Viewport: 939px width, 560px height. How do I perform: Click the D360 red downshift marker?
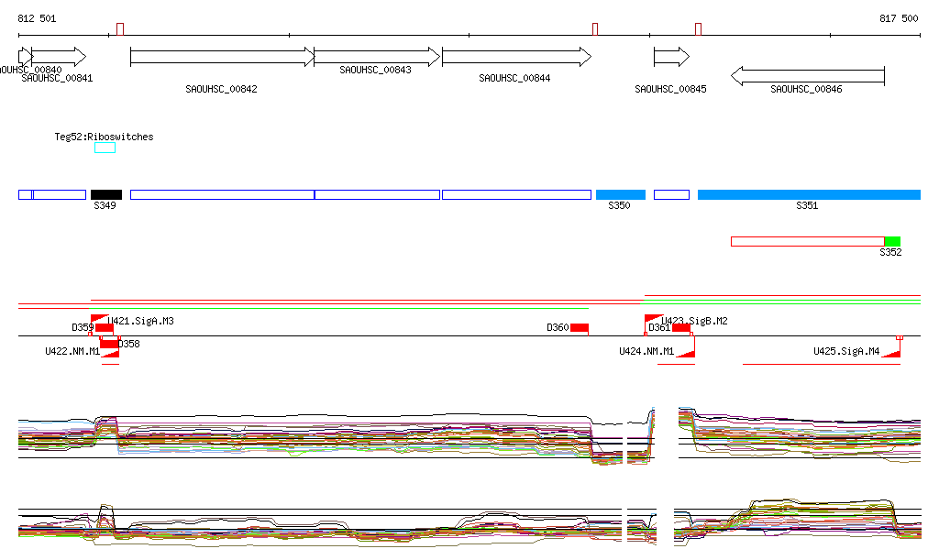click(579, 328)
